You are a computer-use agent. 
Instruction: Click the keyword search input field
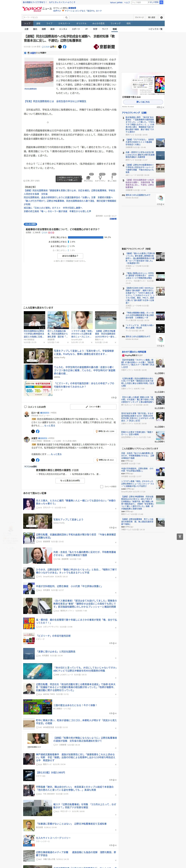coord(44,18)
